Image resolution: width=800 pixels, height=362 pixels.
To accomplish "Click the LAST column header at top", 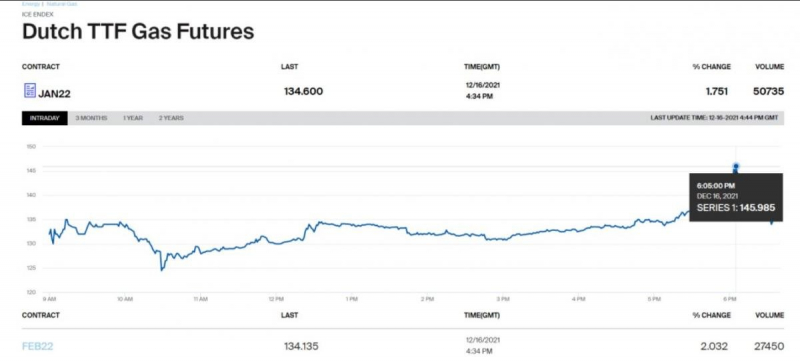I will [x=289, y=67].
